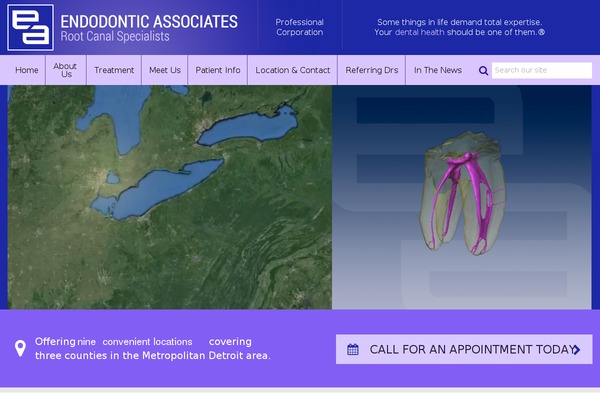Click the satellite map image

pos(170,197)
